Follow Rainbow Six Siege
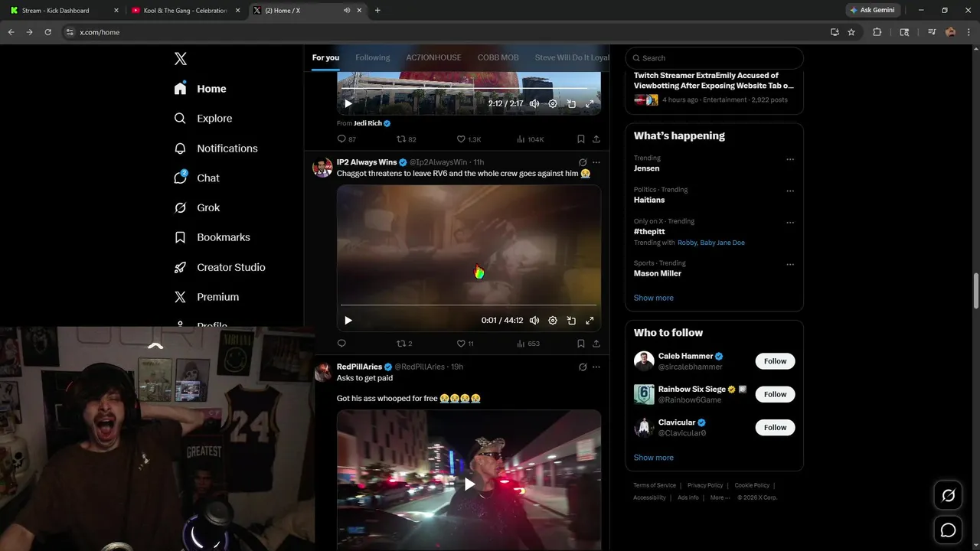 [x=775, y=394]
